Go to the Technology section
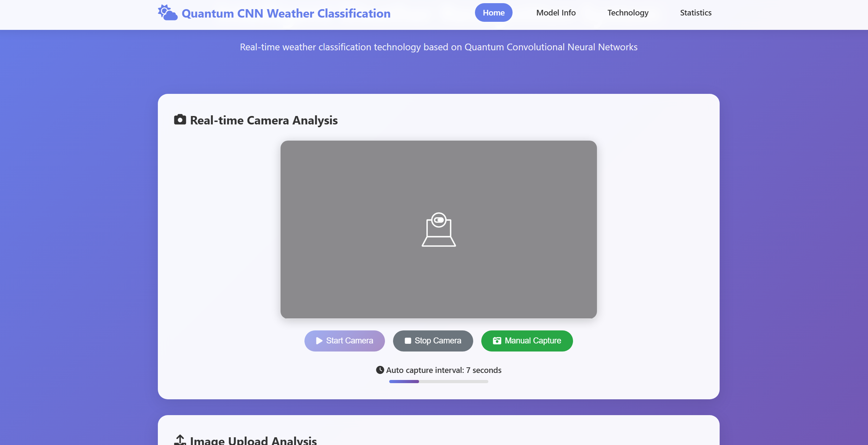Viewport: 868px width, 445px height. 628,13
